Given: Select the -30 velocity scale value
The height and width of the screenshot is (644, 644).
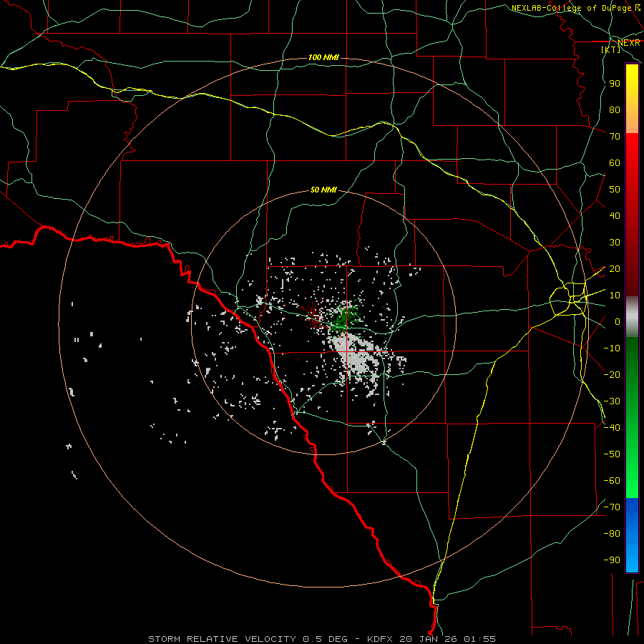Looking at the screenshot, I should click(x=612, y=401).
